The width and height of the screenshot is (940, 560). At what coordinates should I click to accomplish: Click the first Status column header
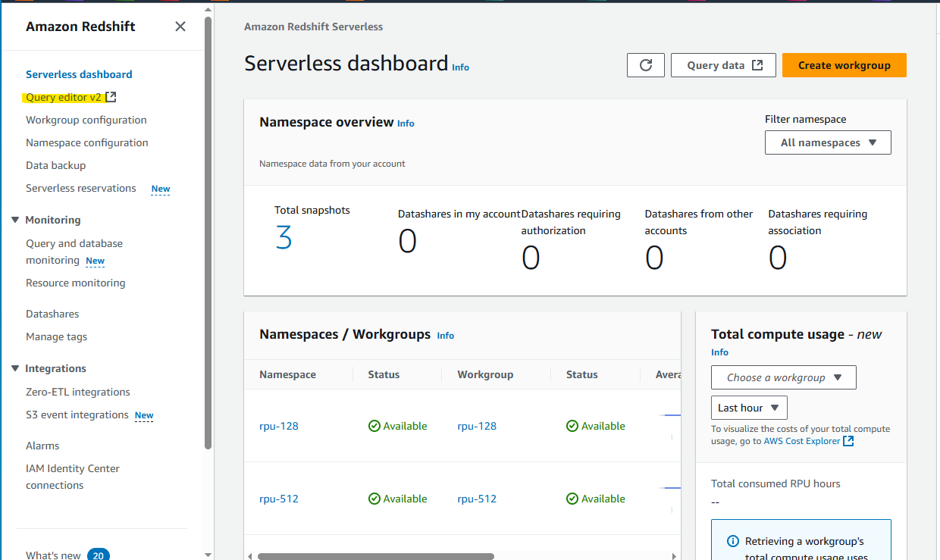(x=384, y=374)
